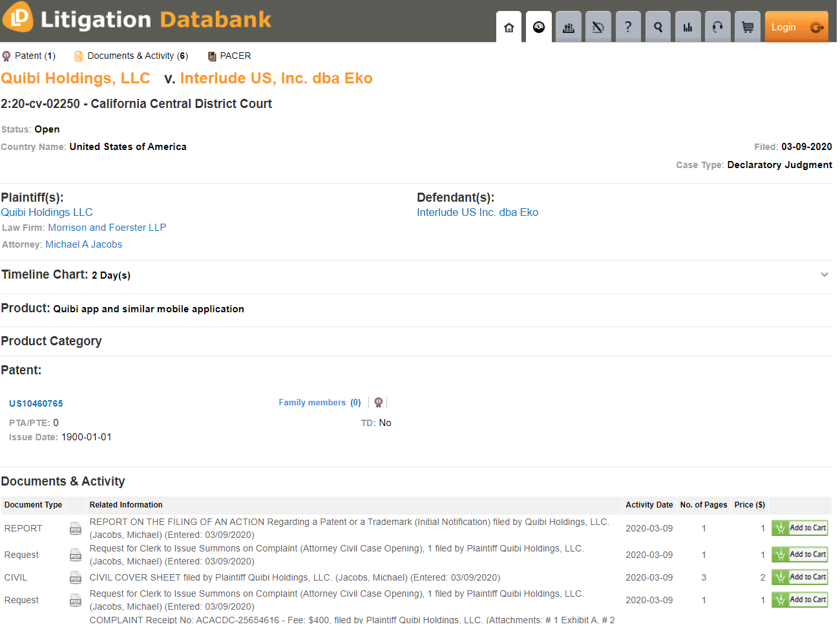Screen dimensions: 840x631
Task: Click the protractor chart icon in header
Action: (x=598, y=27)
